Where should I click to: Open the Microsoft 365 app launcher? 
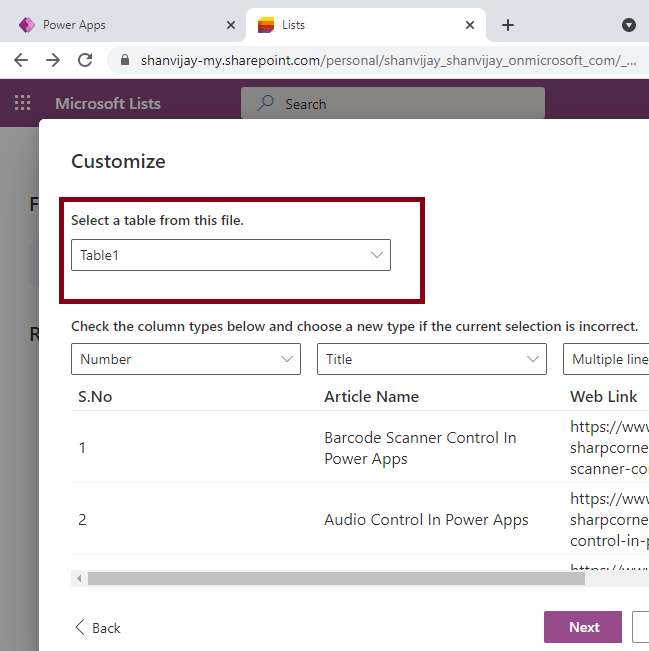click(x=22, y=103)
